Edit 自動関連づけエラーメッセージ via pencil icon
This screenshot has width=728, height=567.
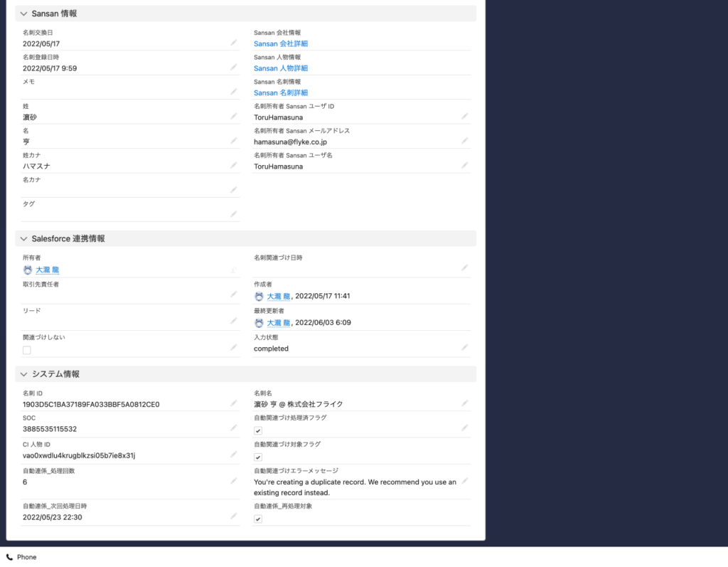[464, 481]
